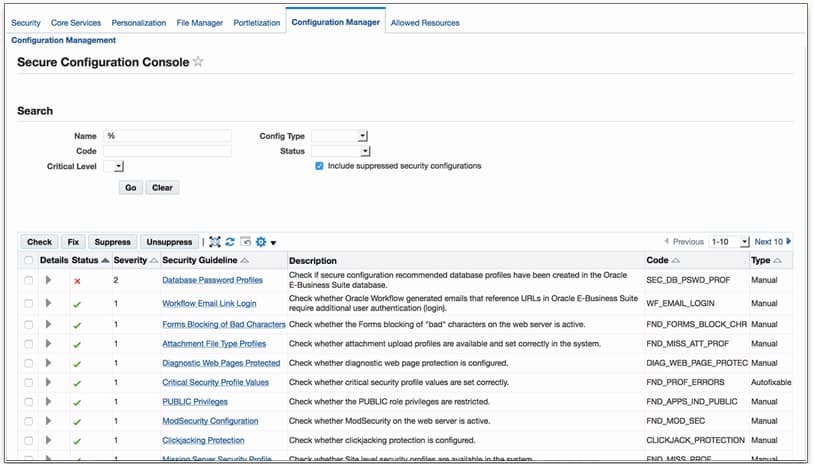Click the Name search field
Image resolution: width=813 pixels, height=464 pixels.
coord(167,136)
